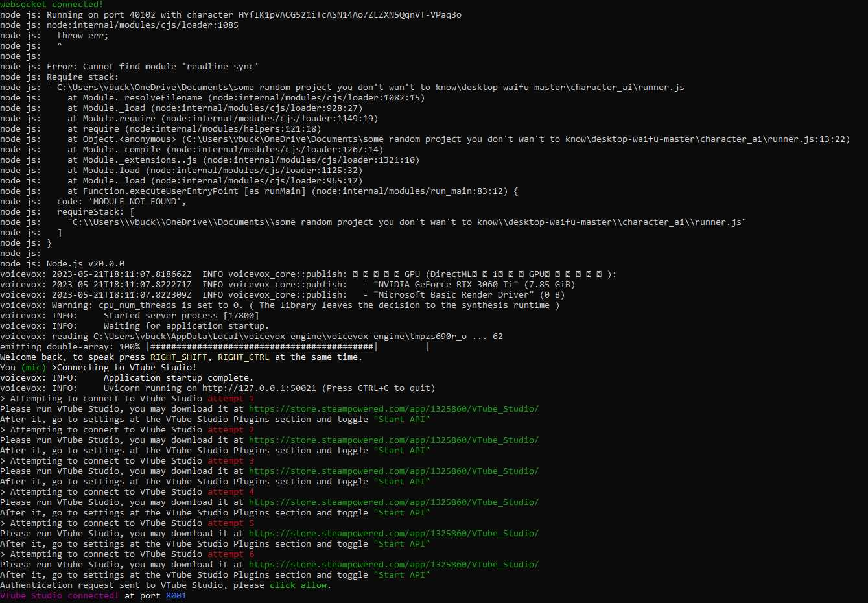The image size is (868, 603).
Task: Select the green '(mic)' indicator text
Action: click(30, 367)
